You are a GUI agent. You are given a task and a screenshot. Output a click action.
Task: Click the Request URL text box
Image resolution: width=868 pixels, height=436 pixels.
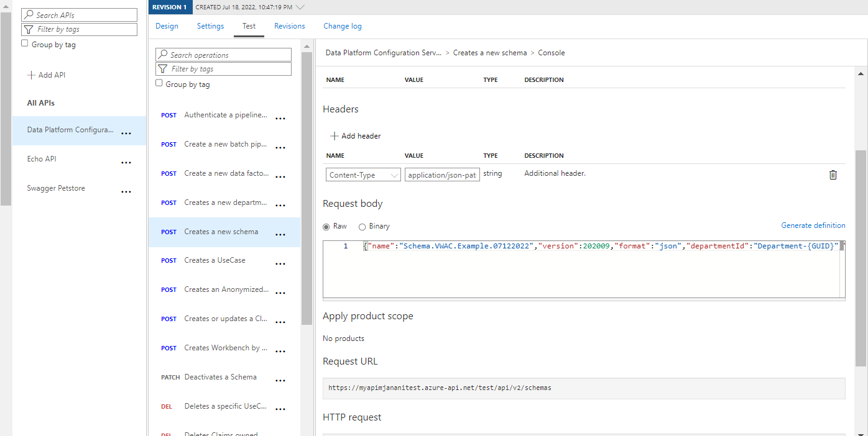pyautogui.click(x=584, y=388)
